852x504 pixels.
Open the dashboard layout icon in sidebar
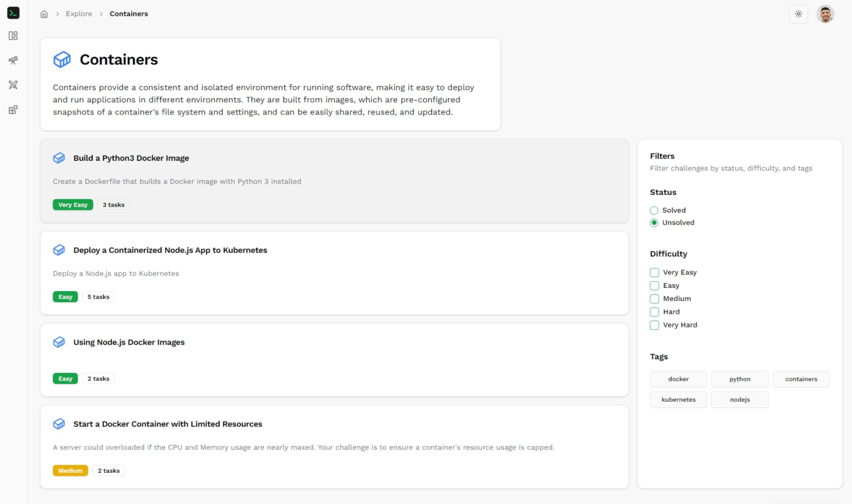tap(13, 36)
